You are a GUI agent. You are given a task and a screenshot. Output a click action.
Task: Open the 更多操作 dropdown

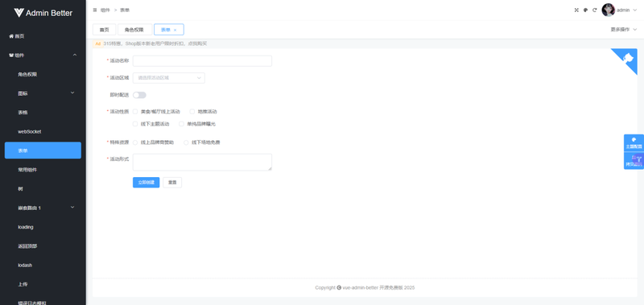click(x=623, y=30)
